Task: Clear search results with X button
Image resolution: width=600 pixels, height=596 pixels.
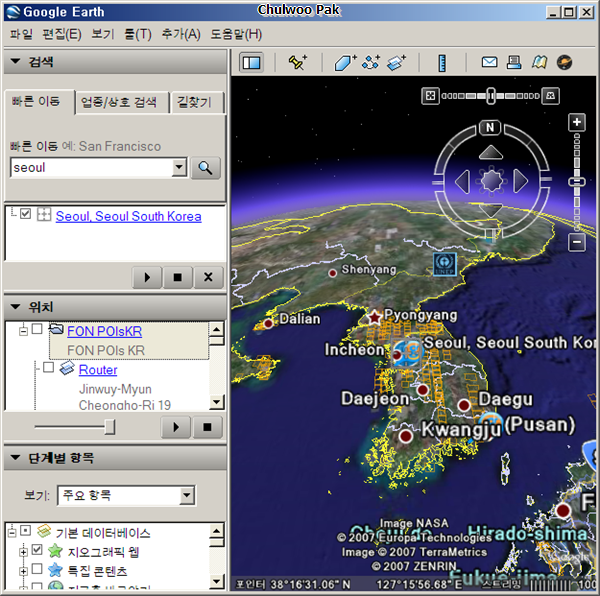Action: [208, 277]
